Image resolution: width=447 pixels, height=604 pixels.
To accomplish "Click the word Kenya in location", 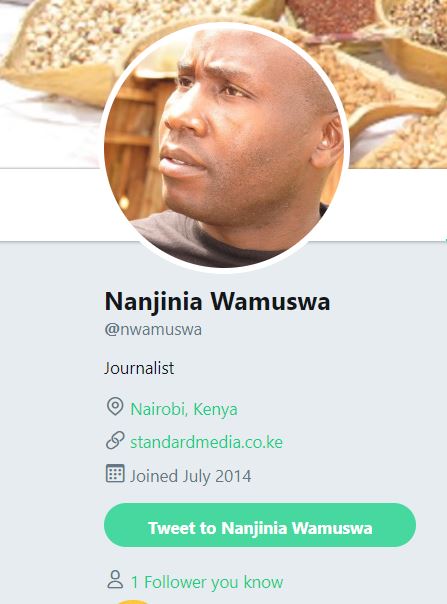I will (x=215, y=409).
